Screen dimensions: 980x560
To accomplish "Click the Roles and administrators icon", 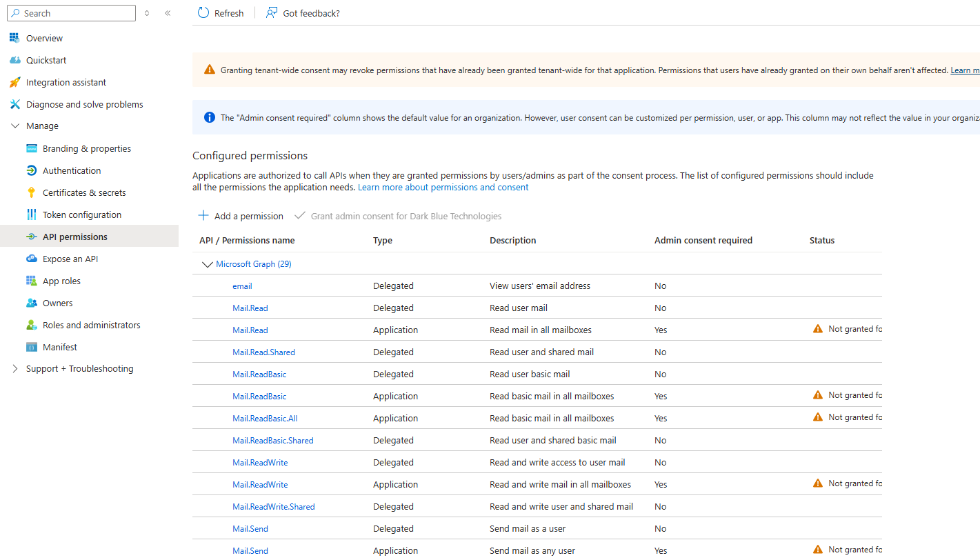I will pos(31,325).
